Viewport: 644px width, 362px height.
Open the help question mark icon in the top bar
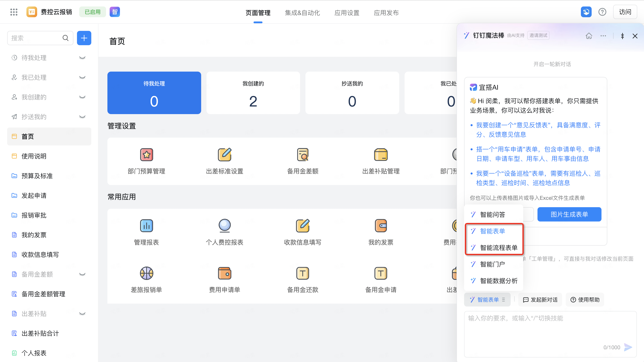coord(602,12)
